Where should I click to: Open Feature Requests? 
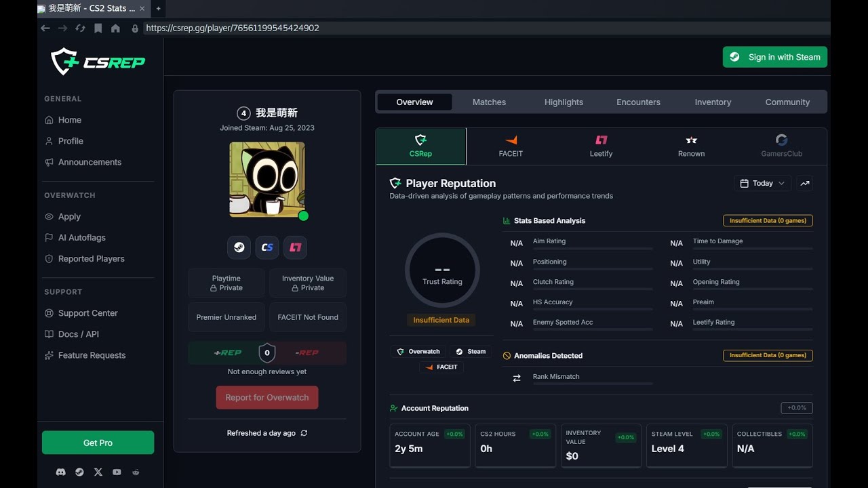click(x=85, y=355)
